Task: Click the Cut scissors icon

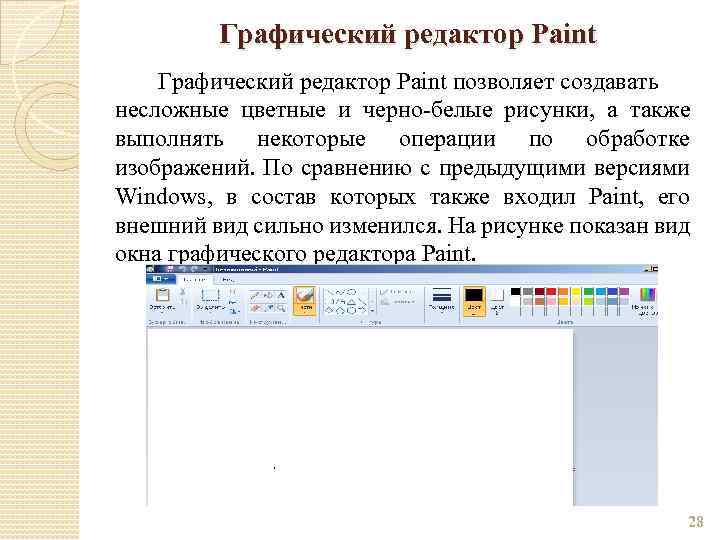Action: coord(182,292)
